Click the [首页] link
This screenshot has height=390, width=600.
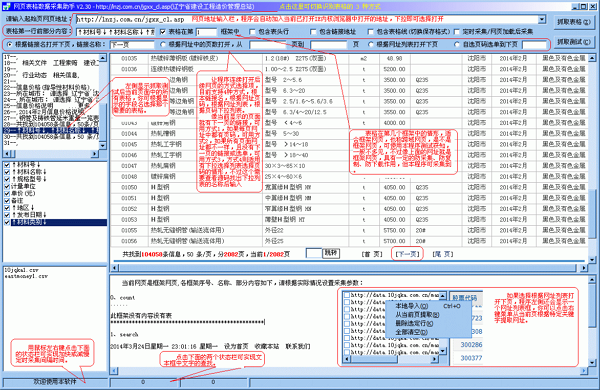coord(372,254)
